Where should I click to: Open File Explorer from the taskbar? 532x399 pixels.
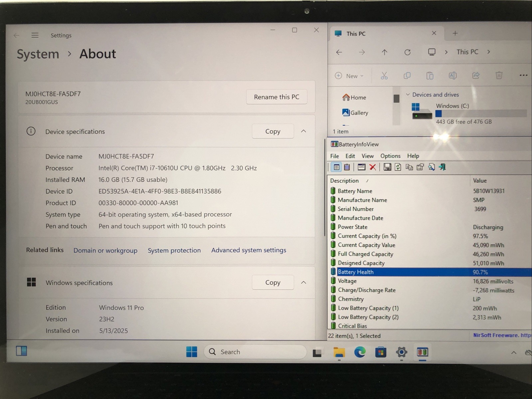[339, 352]
